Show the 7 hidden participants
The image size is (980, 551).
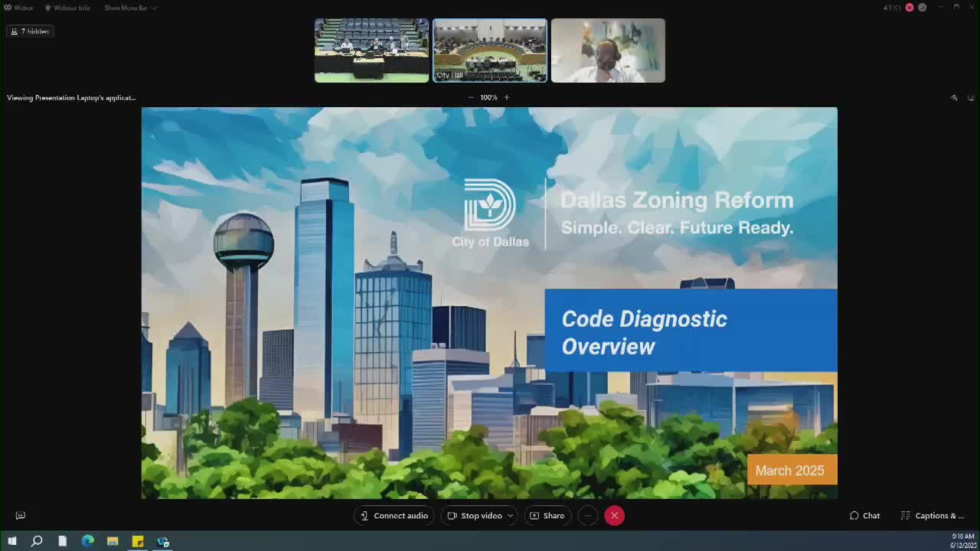click(x=30, y=31)
